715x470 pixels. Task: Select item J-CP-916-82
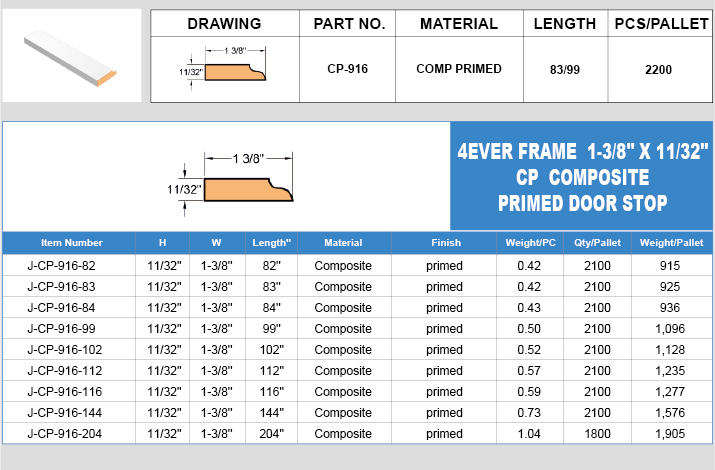pos(61,266)
